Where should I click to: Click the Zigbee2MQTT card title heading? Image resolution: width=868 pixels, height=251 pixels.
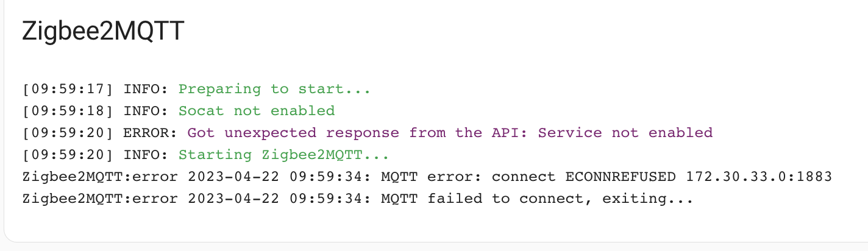102,32
